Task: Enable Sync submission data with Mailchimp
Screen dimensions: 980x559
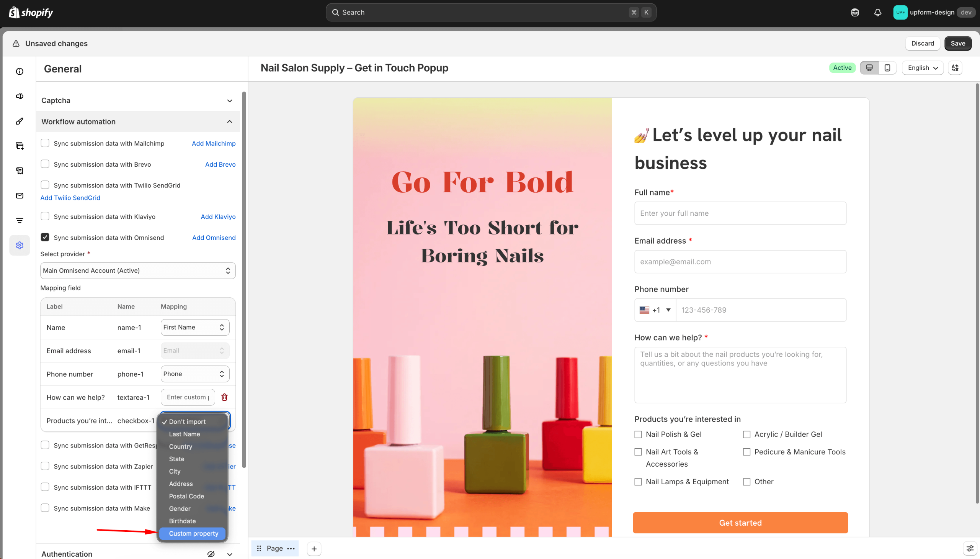Action: 45,143
